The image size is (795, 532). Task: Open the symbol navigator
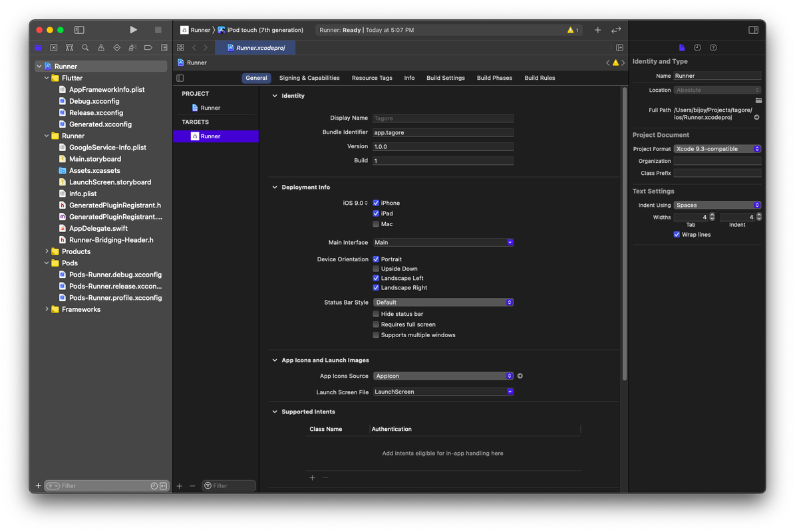[x=69, y=48]
